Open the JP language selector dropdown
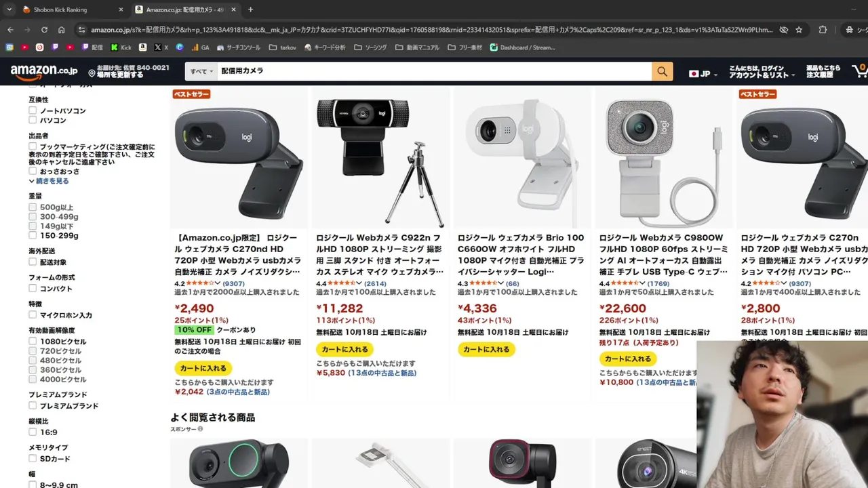Viewport: 868px width, 488px height. (703, 73)
